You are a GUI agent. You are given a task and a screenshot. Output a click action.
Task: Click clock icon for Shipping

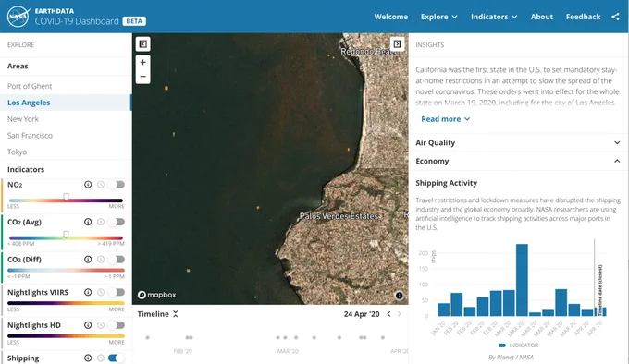pos(101,358)
